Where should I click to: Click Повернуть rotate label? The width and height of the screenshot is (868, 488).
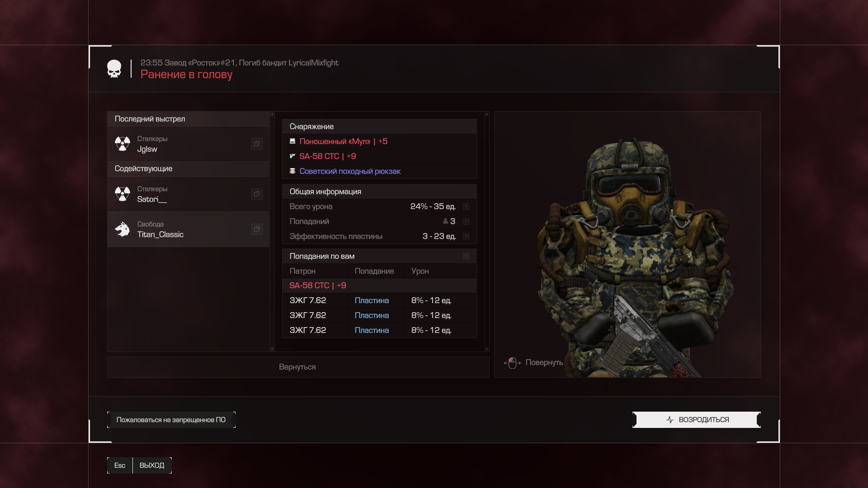click(544, 362)
